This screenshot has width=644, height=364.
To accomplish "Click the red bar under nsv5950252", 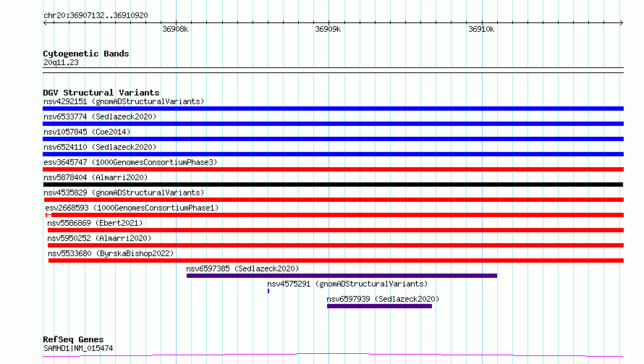I will coord(336,245).
